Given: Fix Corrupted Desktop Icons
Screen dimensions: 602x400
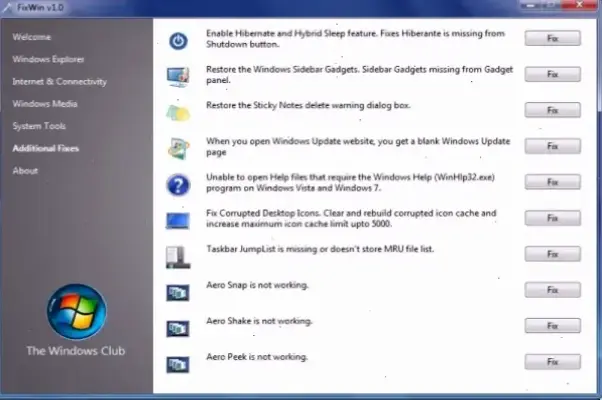Looking at the screenshot, I should [x=552, y=218].
